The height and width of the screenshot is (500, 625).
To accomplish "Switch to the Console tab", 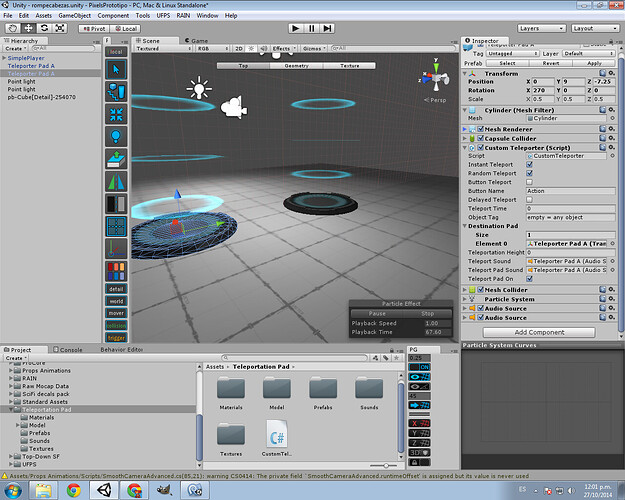I will [68, 350].
